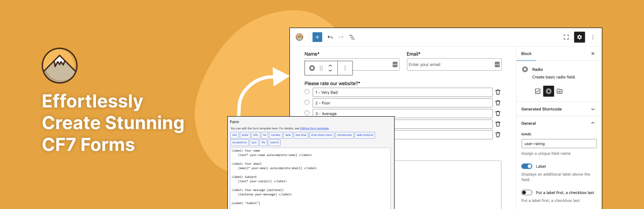Click the 'Please rate our website?*' label
This screenshot has height=209, width=644.
332,84
